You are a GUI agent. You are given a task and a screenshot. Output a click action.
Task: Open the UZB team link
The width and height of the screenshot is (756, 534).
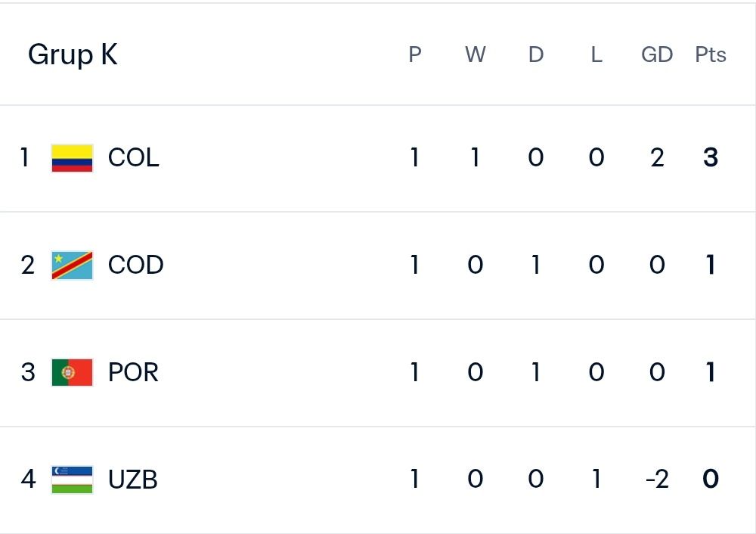click(x=132, y=480)
